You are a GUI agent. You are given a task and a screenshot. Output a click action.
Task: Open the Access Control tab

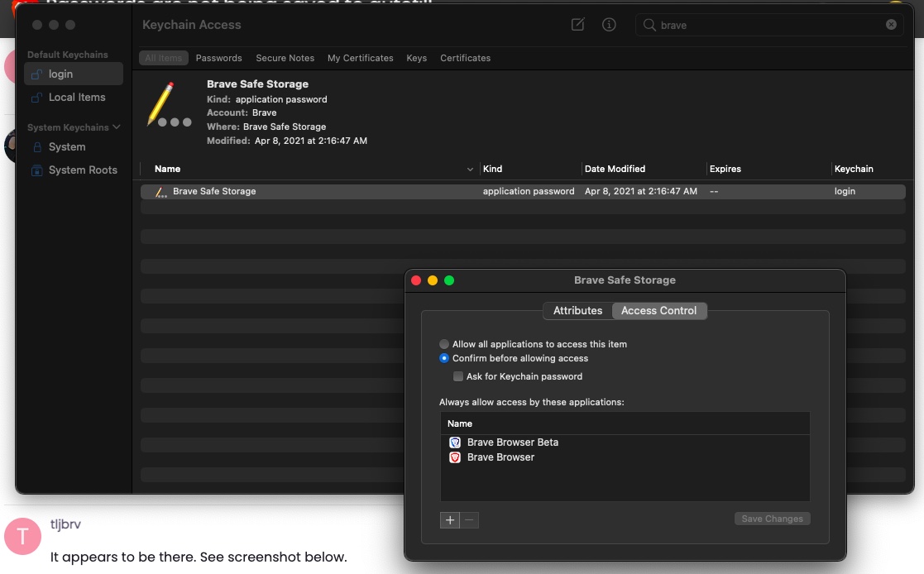[658, 311]
